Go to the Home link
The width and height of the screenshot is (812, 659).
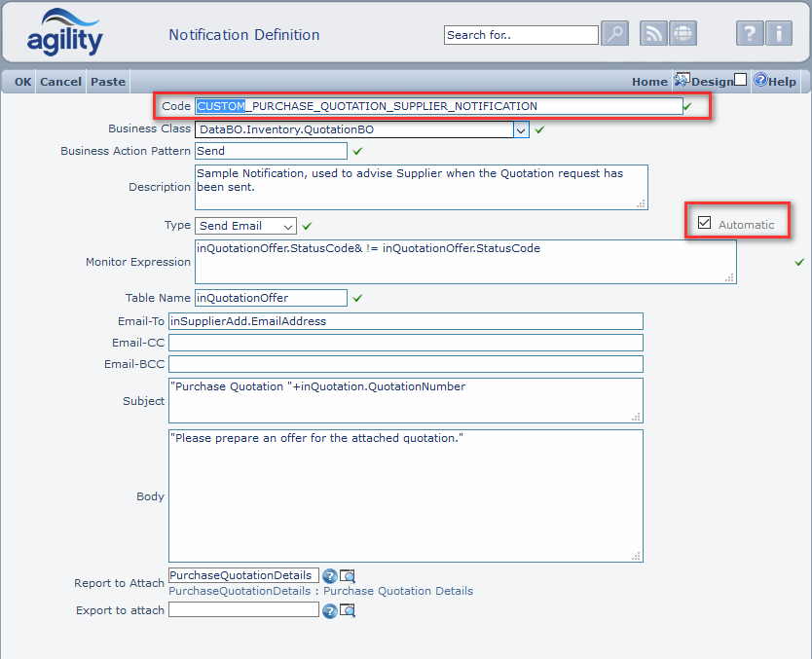pyautogui.click(x=649, y=82)
